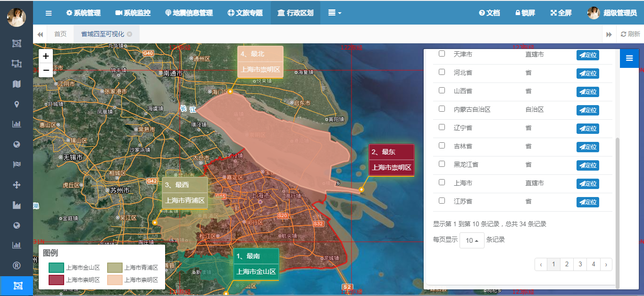The image size is (644, 296).
Task: Open the factory-shaped chart icon in sidebar
Action: pyautogui.click(x=17, y=205)
